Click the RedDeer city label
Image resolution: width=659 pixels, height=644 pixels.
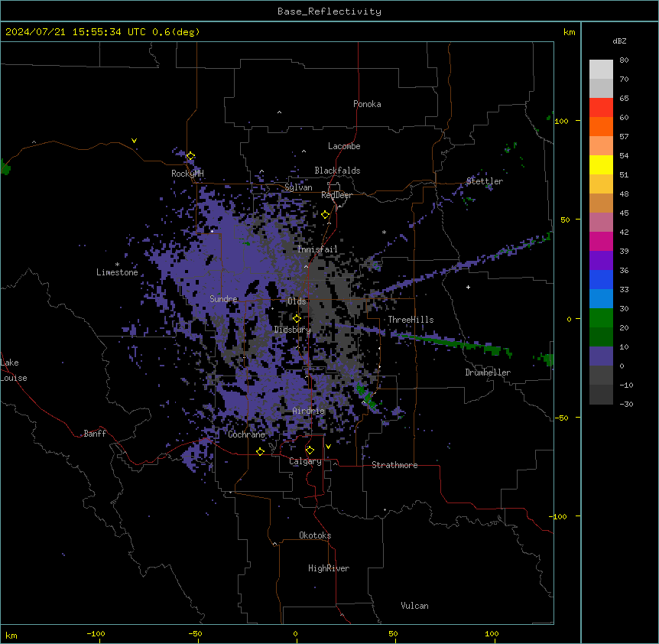point(336,195)
